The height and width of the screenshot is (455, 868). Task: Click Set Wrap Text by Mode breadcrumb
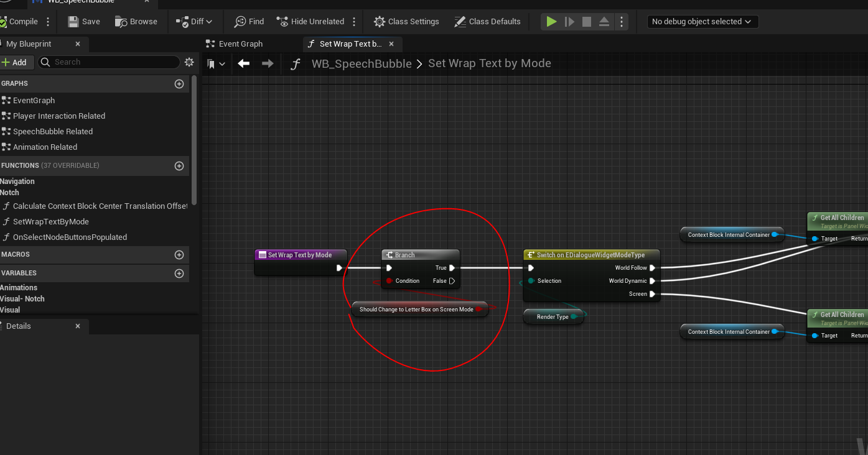490,63
